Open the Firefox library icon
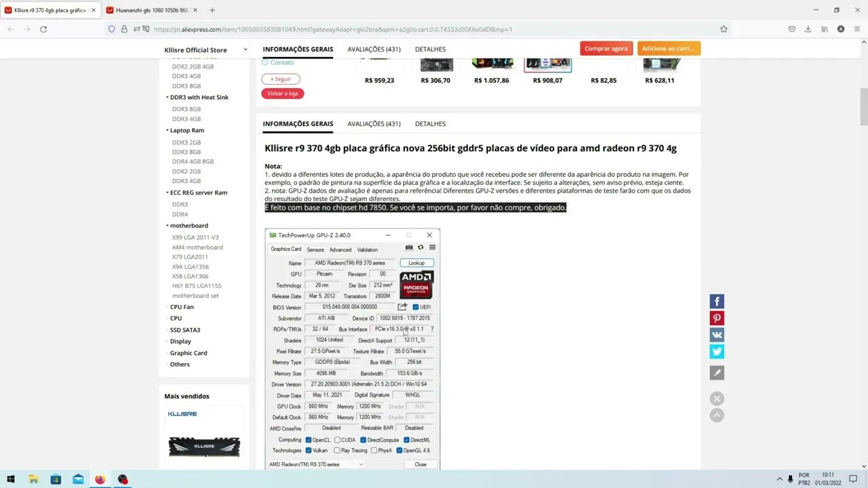The height and width of the screenshot is (488, 868). [x=825, y=29]
